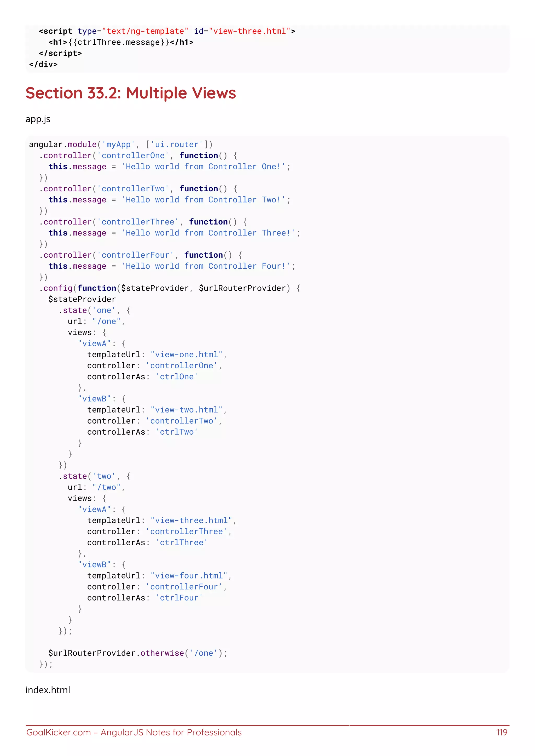This screenshot has width=535, height=756.
Task: Click the closing </div> tag
Action: point(43,64)
